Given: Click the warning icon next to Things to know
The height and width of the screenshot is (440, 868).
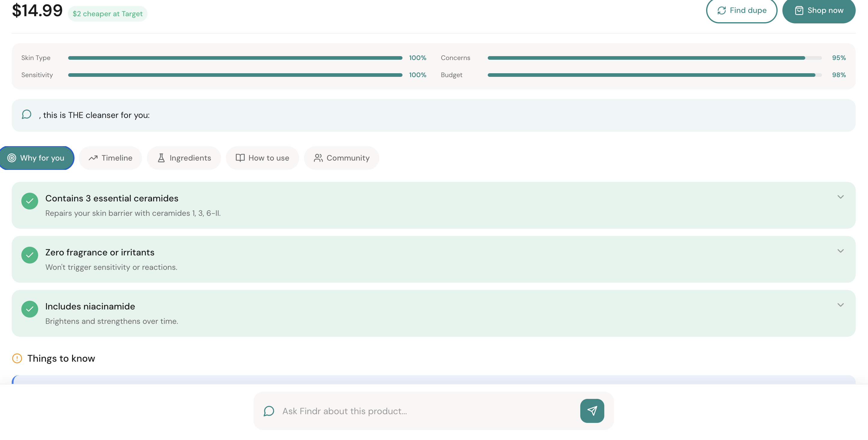Looking at the screenshot, I should tap(17, 359).
